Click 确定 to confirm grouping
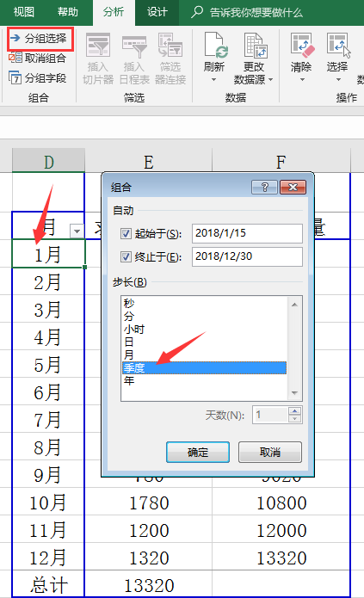This screenshot has width=364, height=598. (198, 453)
